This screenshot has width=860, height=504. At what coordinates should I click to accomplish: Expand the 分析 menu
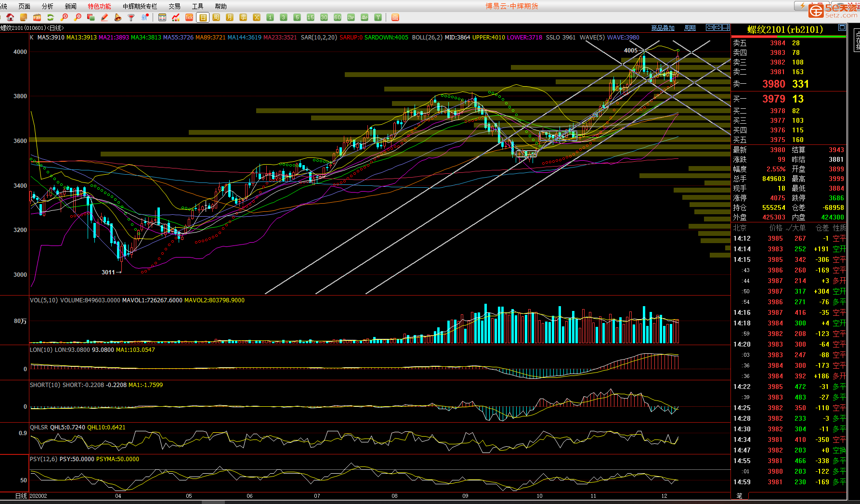tap(48, 6)
